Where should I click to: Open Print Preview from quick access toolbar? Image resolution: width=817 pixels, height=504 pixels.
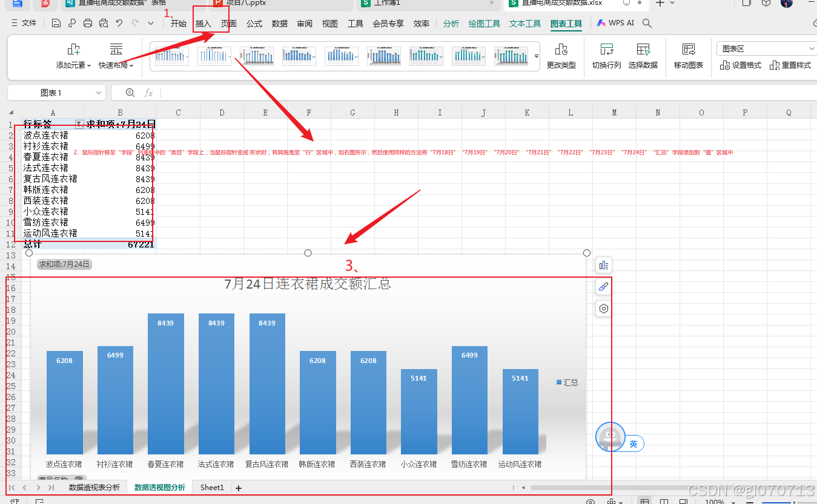pyautogui.click(x=104, y=24)
